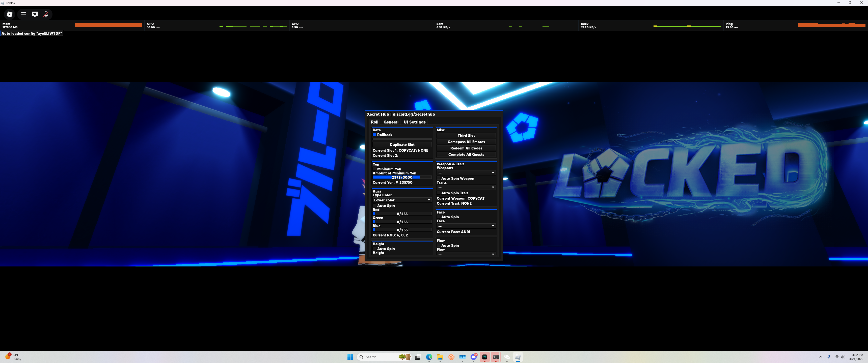Click the Amount of Minimum Yen slider
This screenshot has height=363, width=868.
[x=402, y=177]
